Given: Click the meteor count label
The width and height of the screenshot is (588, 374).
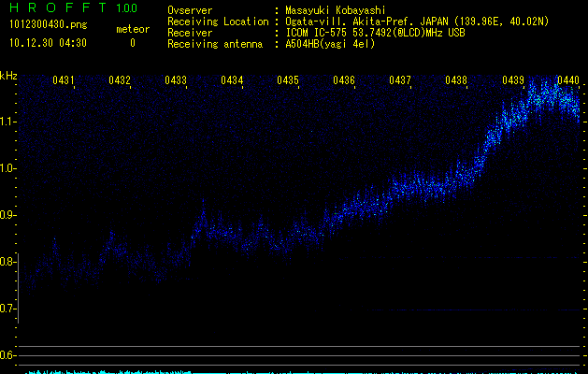Looking at the screenshot, I should [132, 30].
